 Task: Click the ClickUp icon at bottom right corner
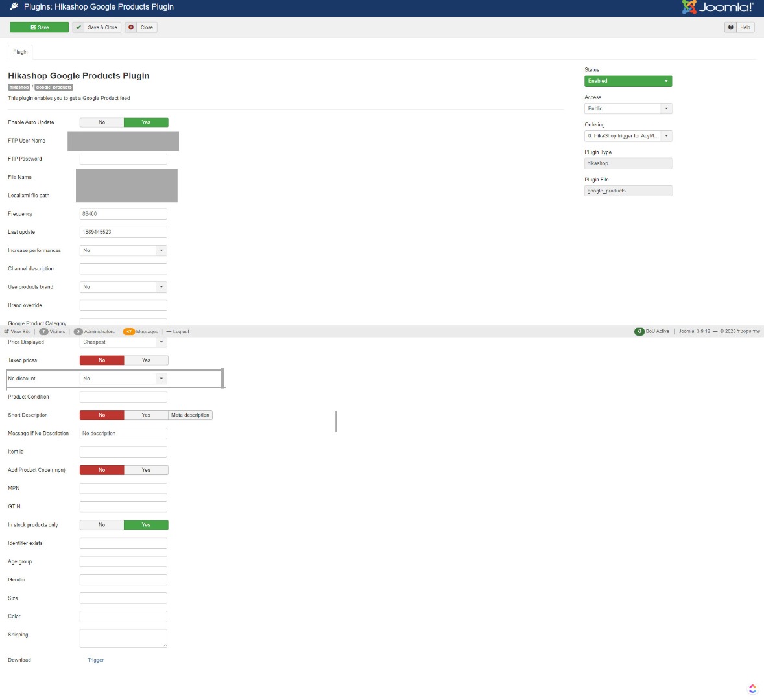[752, 688]
